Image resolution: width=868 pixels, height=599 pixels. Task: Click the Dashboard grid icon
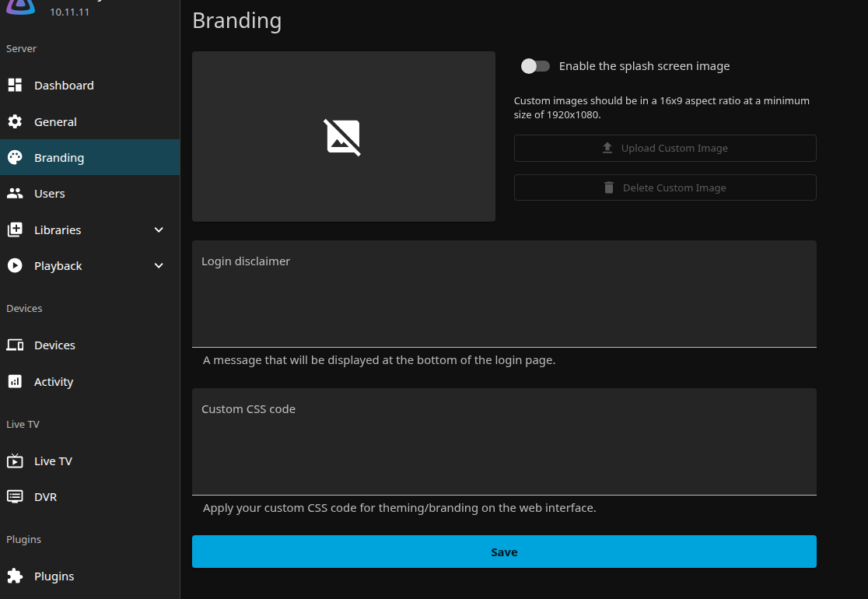[15, 86]
